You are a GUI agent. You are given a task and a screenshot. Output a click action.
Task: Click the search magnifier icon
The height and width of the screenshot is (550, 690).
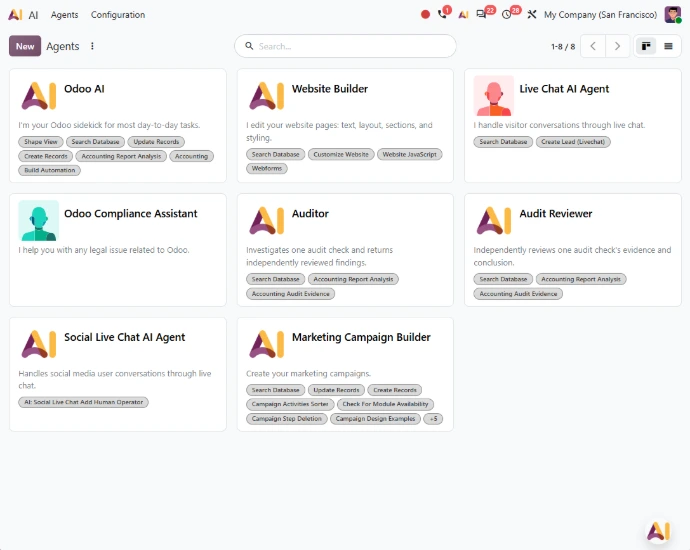[x=249, y=46]
